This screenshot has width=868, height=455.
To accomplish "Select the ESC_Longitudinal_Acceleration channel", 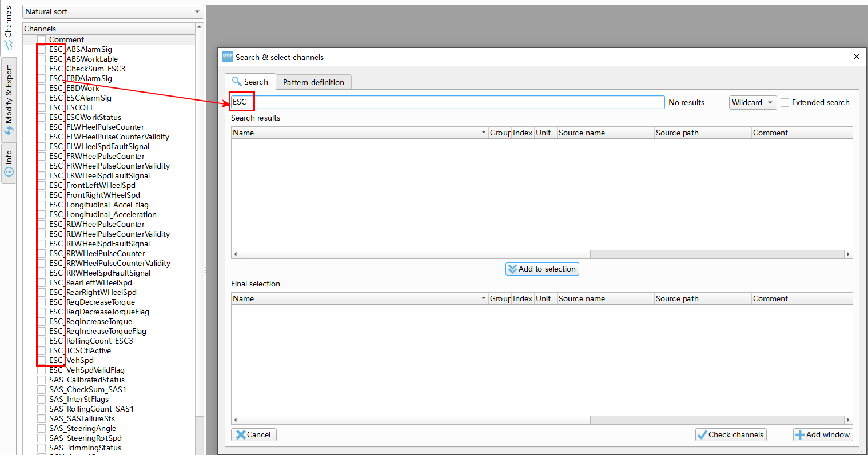I will [103, 214].
